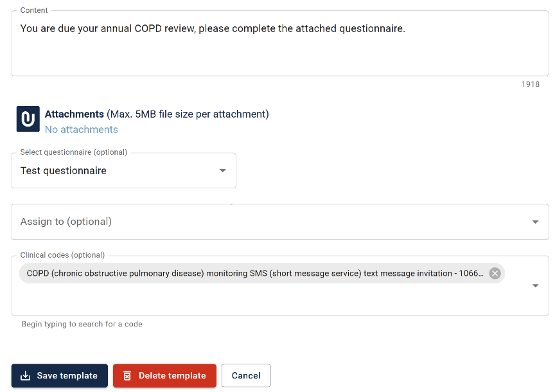The width and height of the screenshot is (555, 392).
Task: Click the paperclip Attachments icon
Action: [x=28, y=119]
